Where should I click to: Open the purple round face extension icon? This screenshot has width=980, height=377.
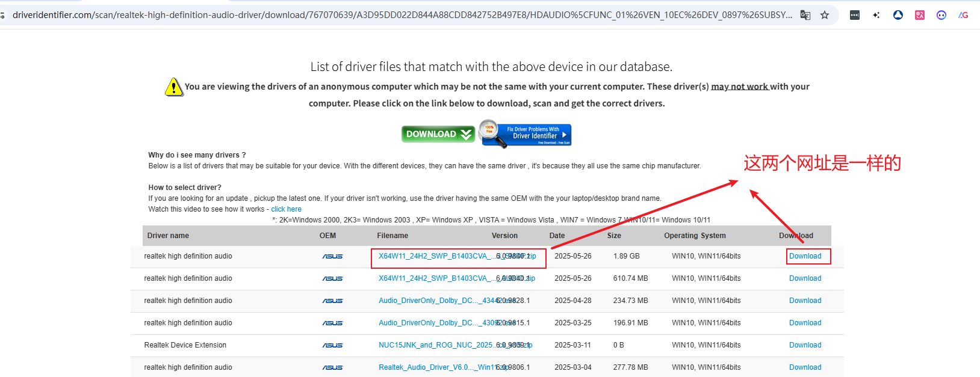[x=941, y=15]
